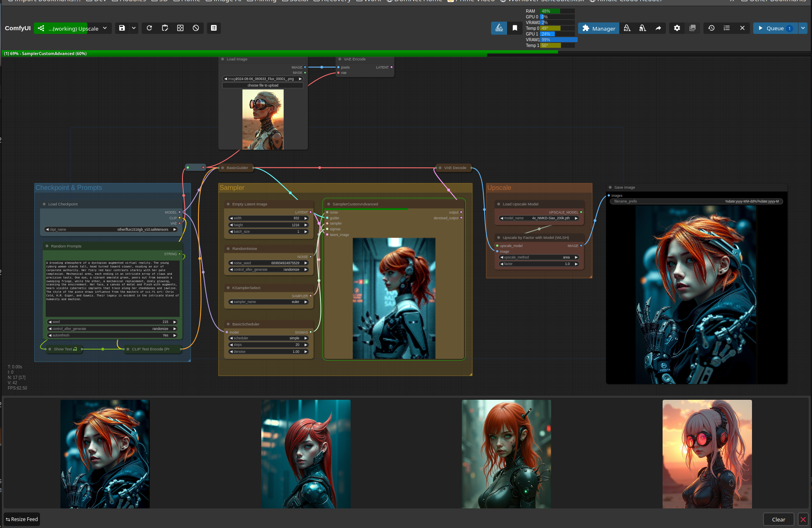Click the Queue button
The image size is (812, 528).
point(775,28)
